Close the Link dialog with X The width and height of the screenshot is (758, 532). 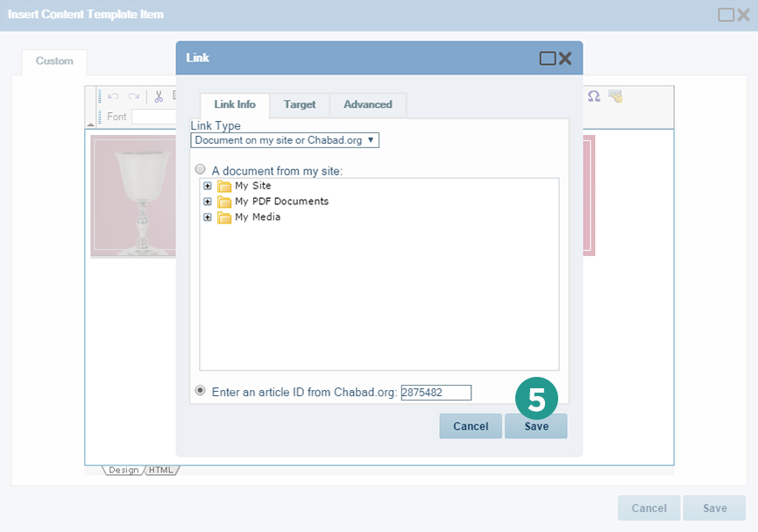[565, 59]
